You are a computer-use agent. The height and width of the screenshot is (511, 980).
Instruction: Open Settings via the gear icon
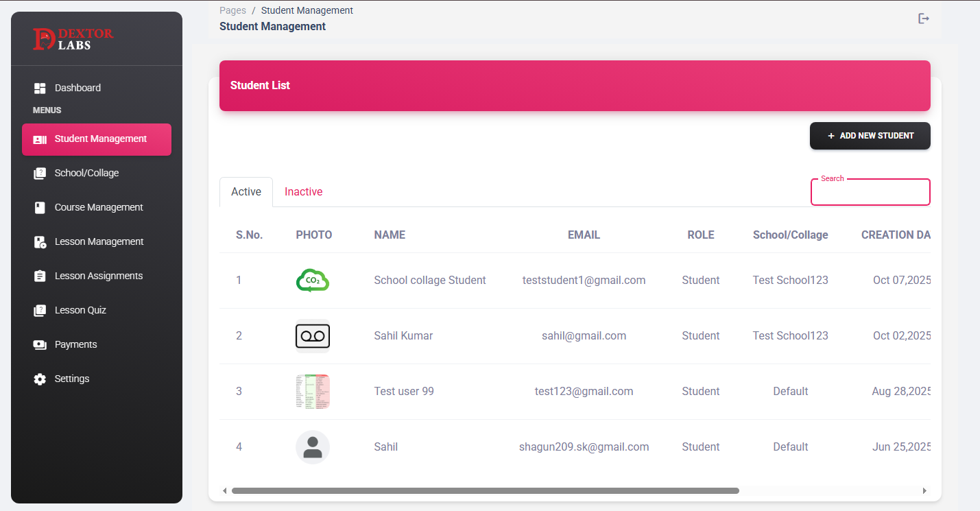[x=40, y=379]
